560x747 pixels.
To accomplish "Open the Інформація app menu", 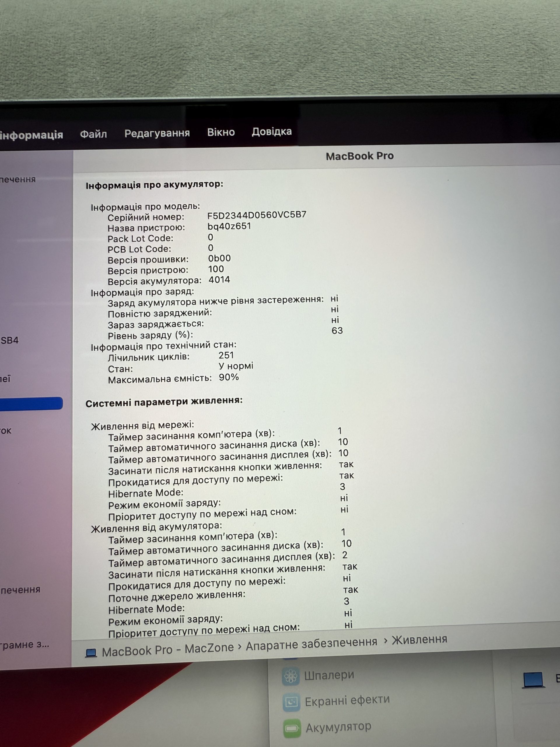I will pyautogui.click(x=32, y=135).
